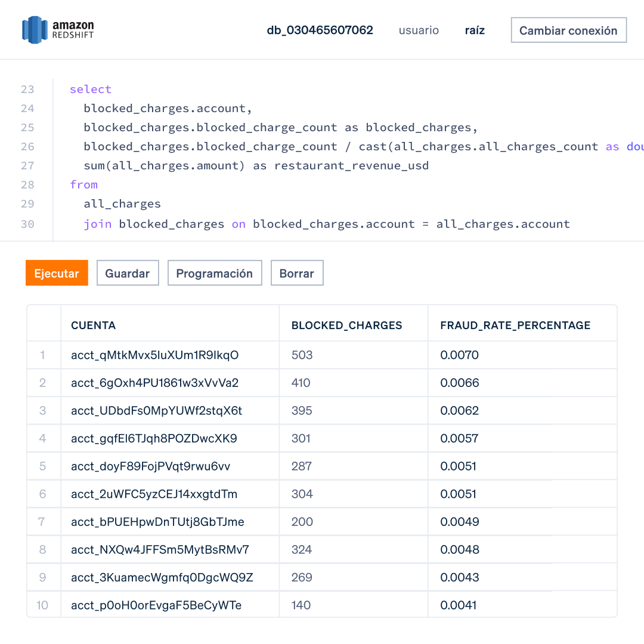
Task: Click the CUENTA column header
Action: click(93, 326)
